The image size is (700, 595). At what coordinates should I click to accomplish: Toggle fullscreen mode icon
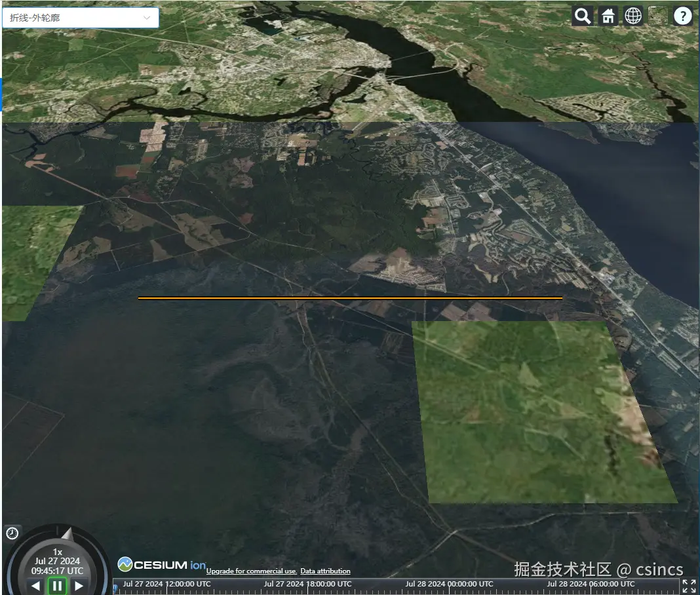(x=689, y=586)
